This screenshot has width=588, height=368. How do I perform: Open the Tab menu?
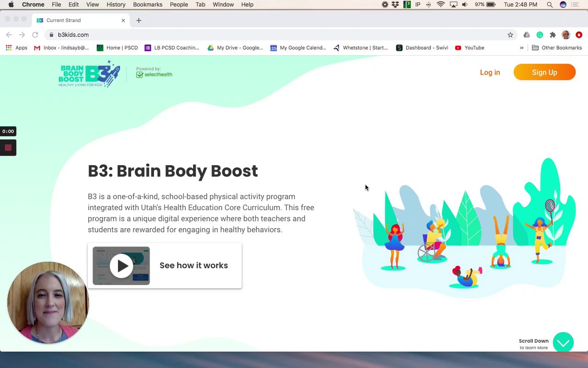click(x=200, y=5)
